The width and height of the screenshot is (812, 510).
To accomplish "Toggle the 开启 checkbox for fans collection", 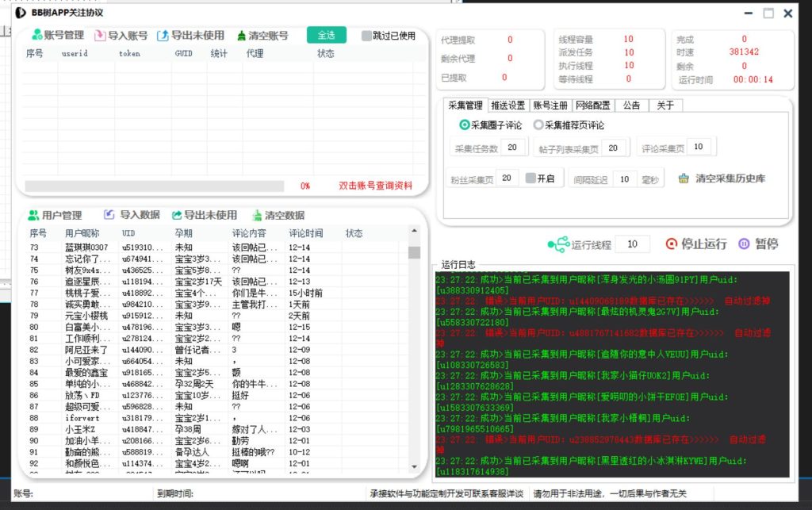I will (530, 178).
